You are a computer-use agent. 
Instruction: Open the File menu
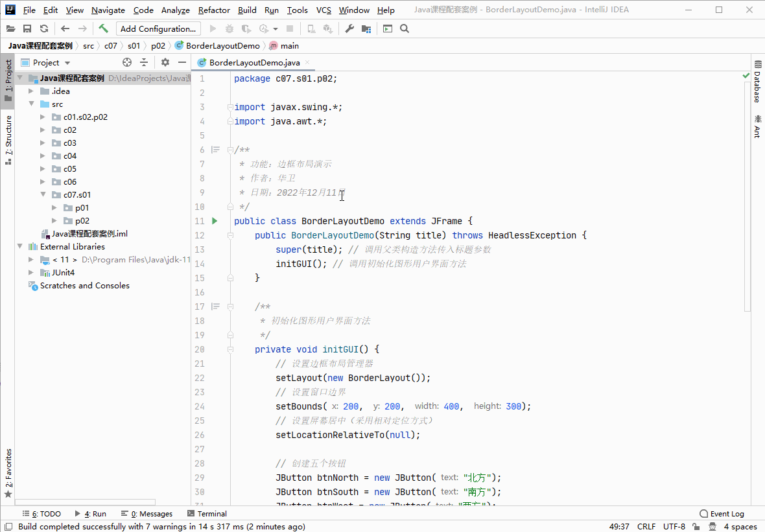[x=29, y=10]
